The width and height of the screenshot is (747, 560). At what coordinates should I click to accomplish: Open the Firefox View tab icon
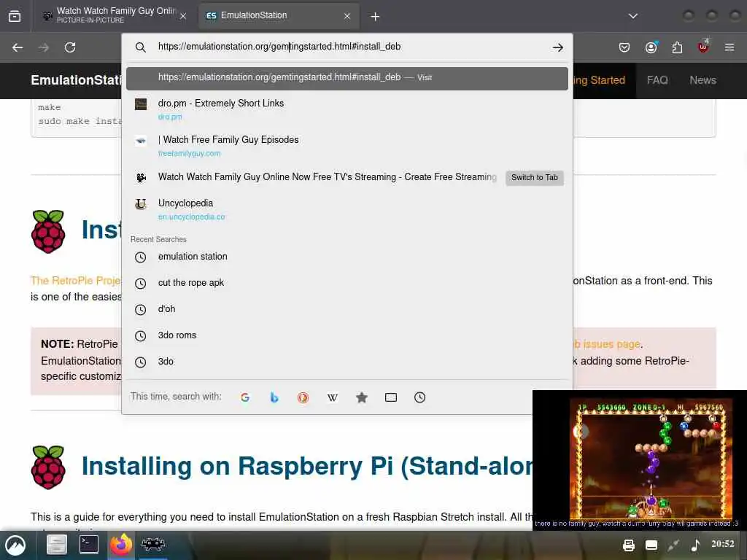[15, 16]
